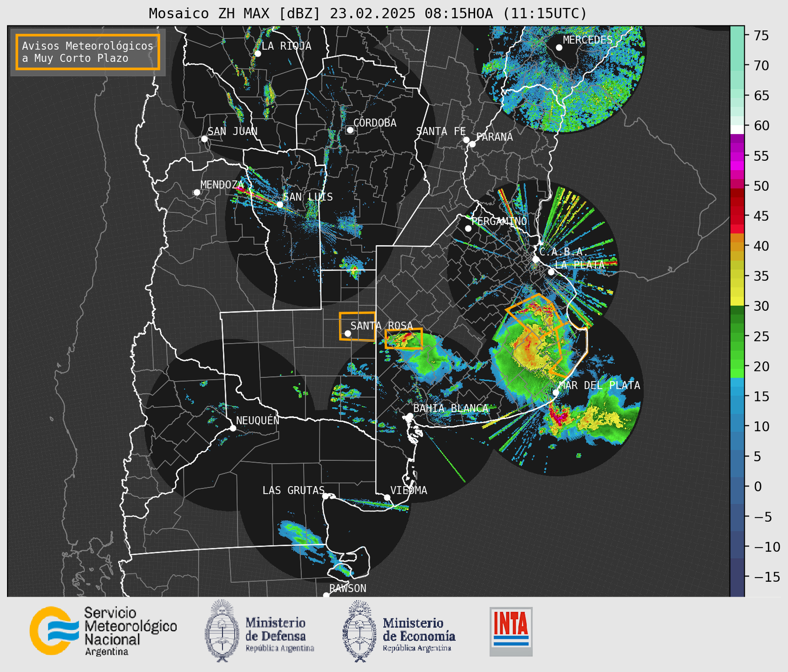Select the SANTA FE city label
This screenshot has width=788, height=672.
coord(441,131)
